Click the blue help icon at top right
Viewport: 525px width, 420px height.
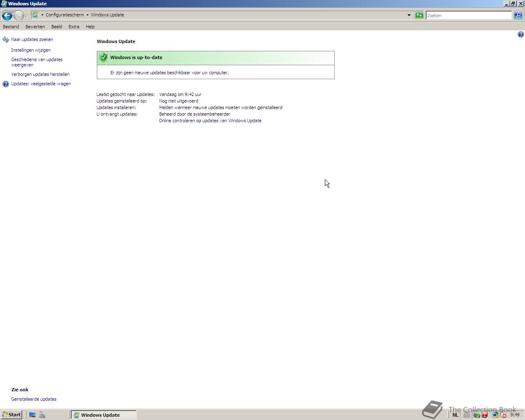click(520, 34)
